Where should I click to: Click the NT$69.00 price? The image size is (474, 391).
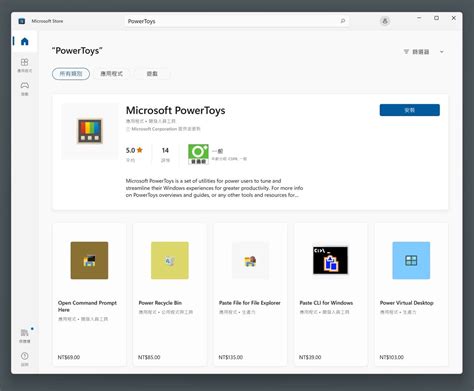[69, 357]
